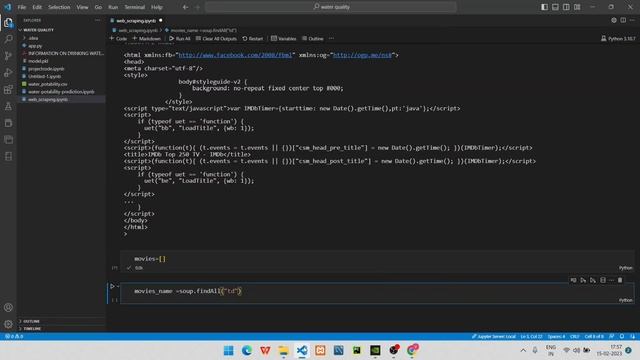Screen dimensions: 640x360
Task: Open Untitled-1.ipynb file
Action: point(44,76)
